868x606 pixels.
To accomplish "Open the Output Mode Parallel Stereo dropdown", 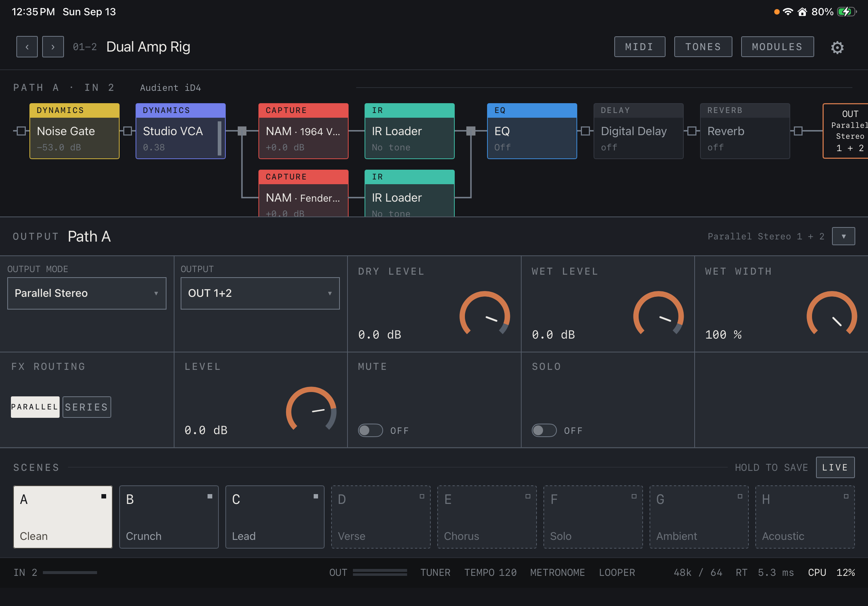I will (87, 293).
